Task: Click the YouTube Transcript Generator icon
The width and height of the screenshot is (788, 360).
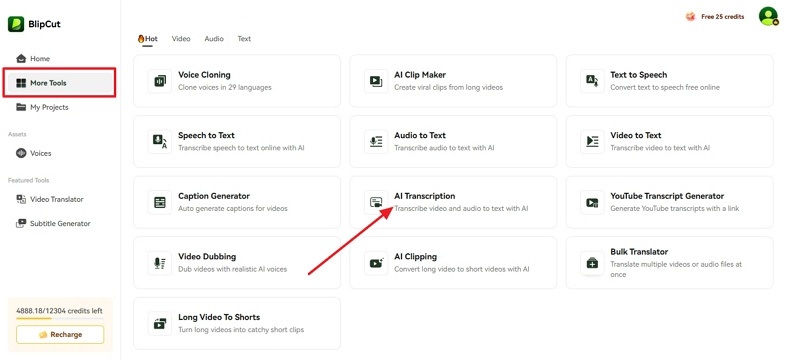Action: tap(592, 202)
